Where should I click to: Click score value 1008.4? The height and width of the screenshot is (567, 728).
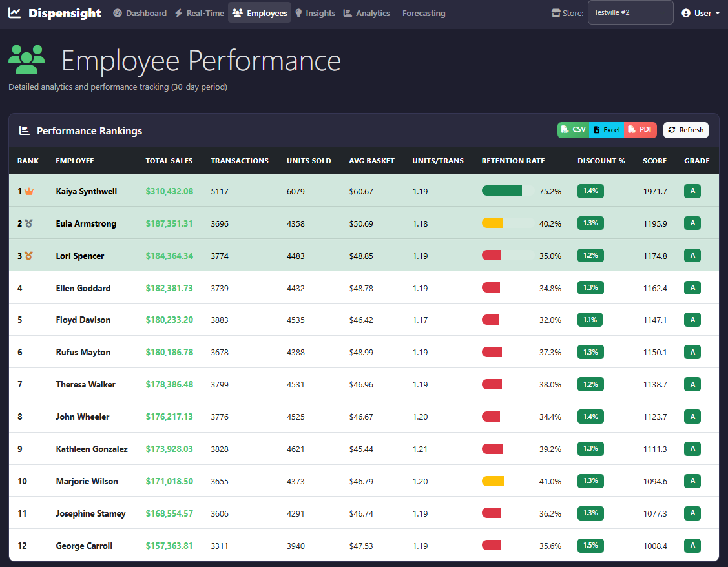[x=655, y=546]
